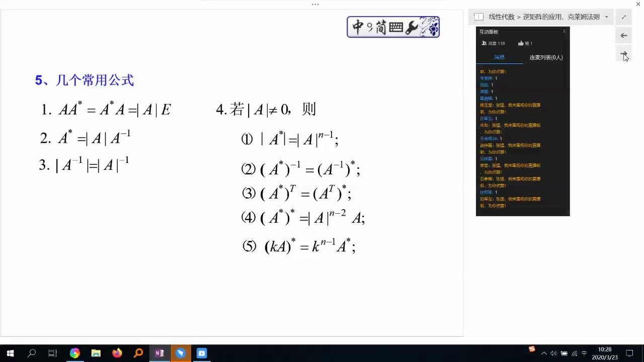The image size is (644, 362).
Task: Toggle the 中 Chinese mode on IME bar
Action: pyautogui.click(x=357, y=27)
